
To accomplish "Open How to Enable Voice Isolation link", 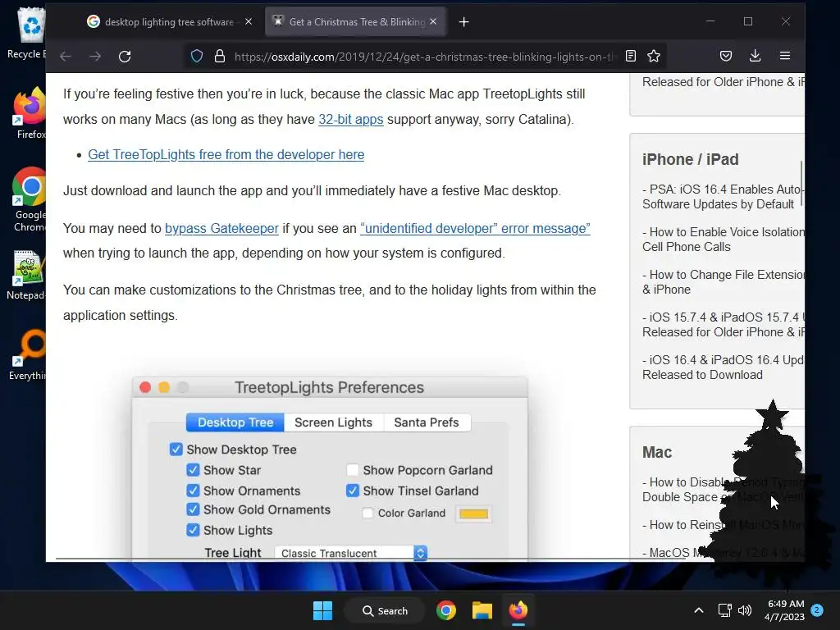I will [724, 240].
